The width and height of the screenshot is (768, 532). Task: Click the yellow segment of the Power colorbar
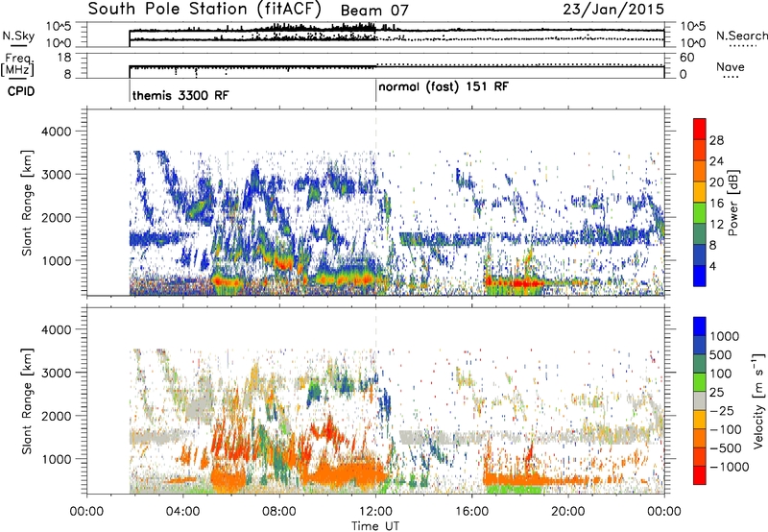700,191
